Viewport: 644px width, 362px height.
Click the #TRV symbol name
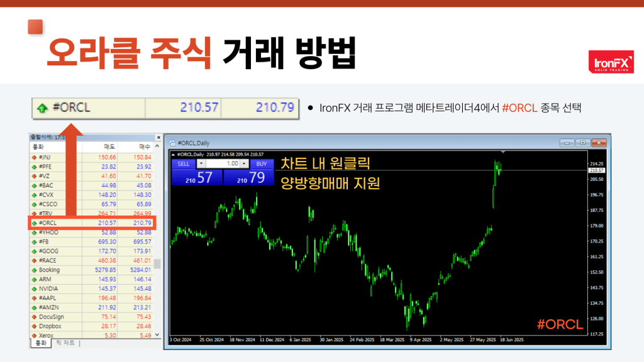[45, 214]
